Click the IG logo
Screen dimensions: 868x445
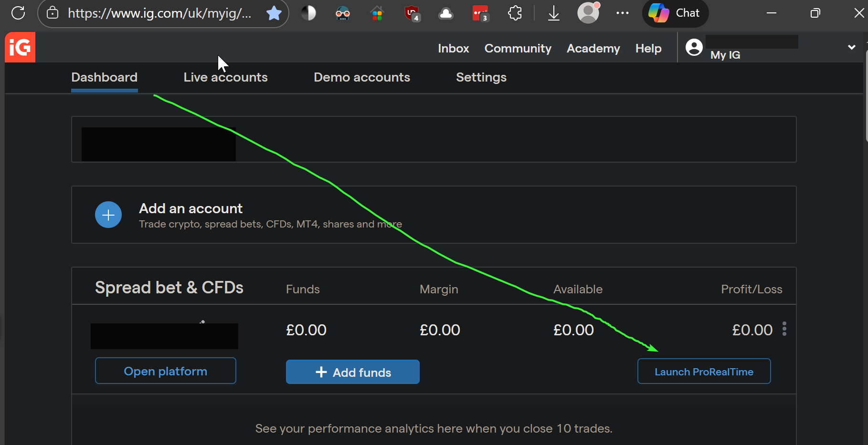pyautogui.click(x=20, y=47)
